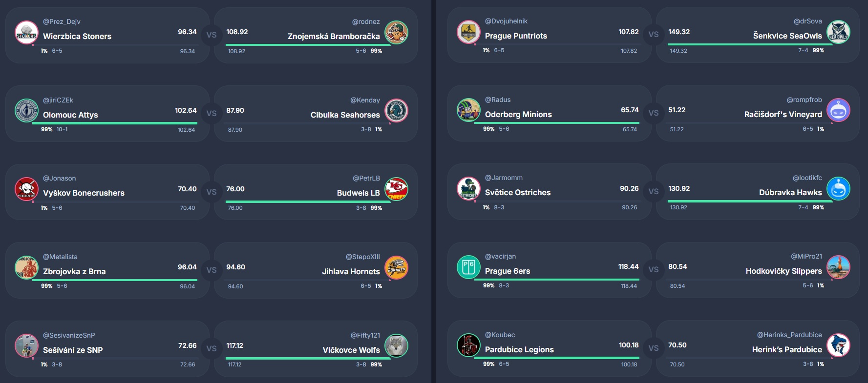Open the @lootikfc manager profile

[807, 178]
